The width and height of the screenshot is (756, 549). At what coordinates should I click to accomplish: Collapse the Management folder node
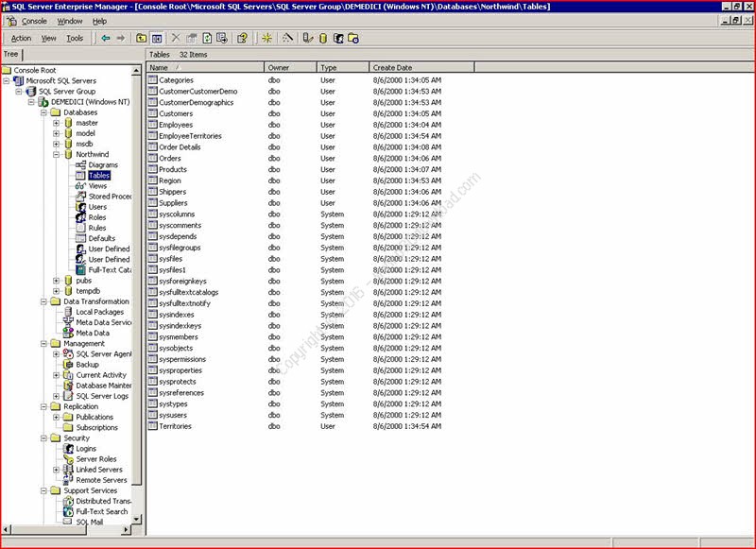pyautogui.click(x=43, y=344)
